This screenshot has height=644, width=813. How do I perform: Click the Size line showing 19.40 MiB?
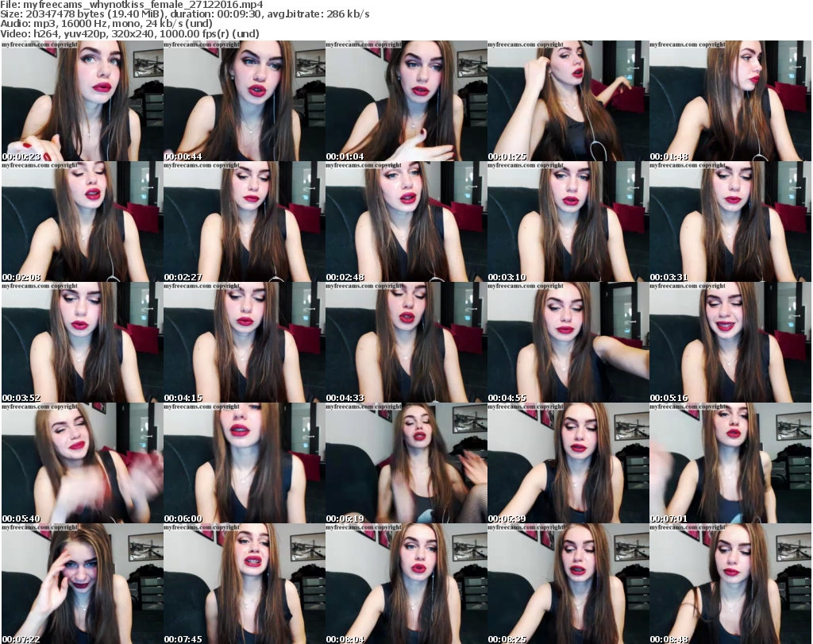pos(184,14)
